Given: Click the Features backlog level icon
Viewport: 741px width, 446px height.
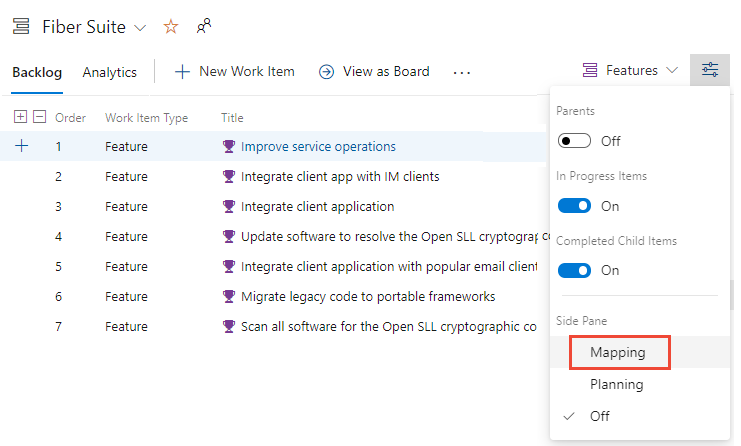Looking at the screenshot, I should click(590, 70).
